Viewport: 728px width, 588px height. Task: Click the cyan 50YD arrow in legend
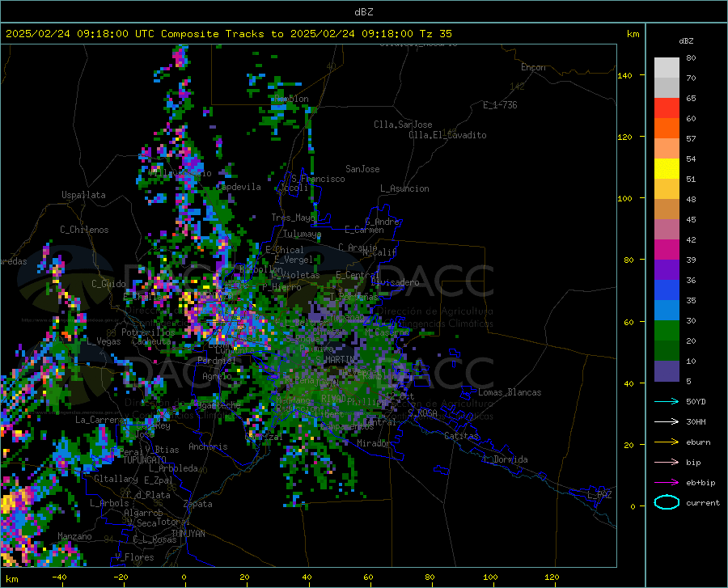point(667,401)
